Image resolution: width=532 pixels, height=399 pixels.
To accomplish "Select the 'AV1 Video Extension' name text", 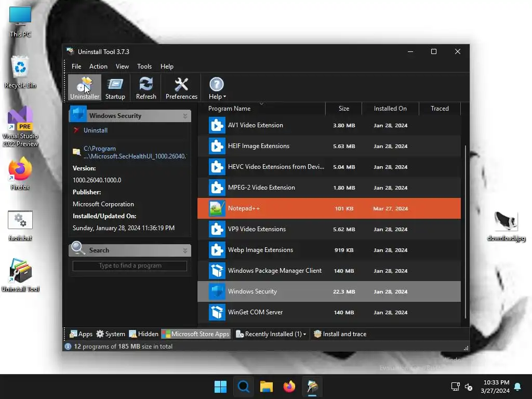I will point(255,125).
